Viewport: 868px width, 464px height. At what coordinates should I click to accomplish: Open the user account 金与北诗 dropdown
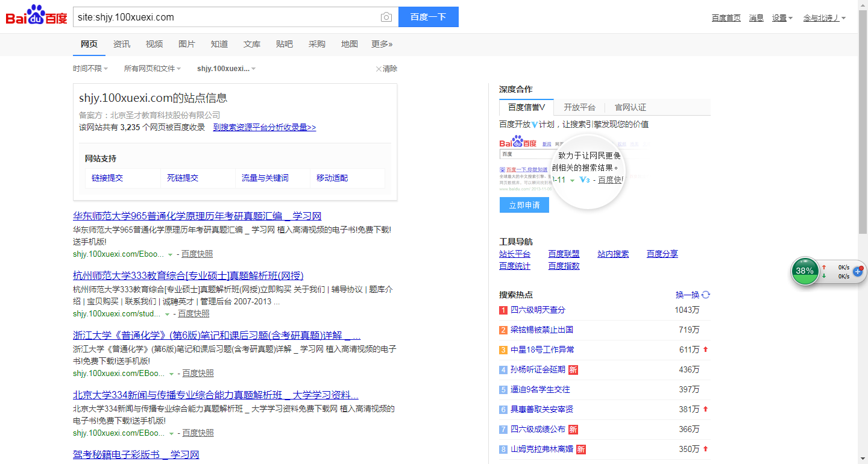(x=824, y=18)
